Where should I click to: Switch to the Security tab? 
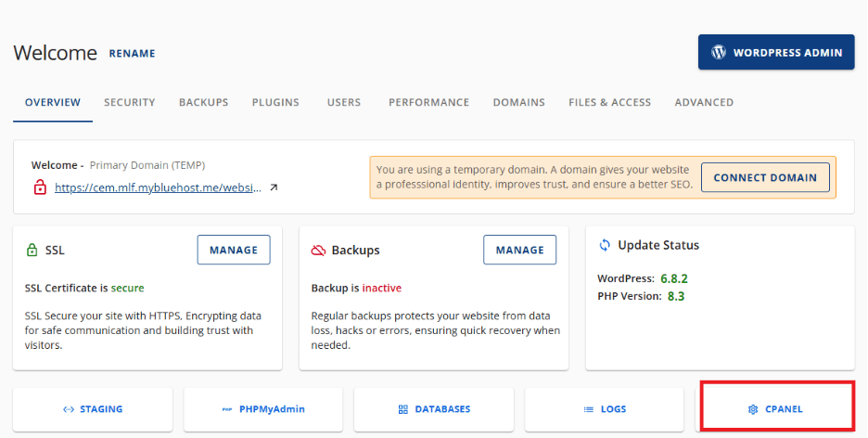(130, 103)
